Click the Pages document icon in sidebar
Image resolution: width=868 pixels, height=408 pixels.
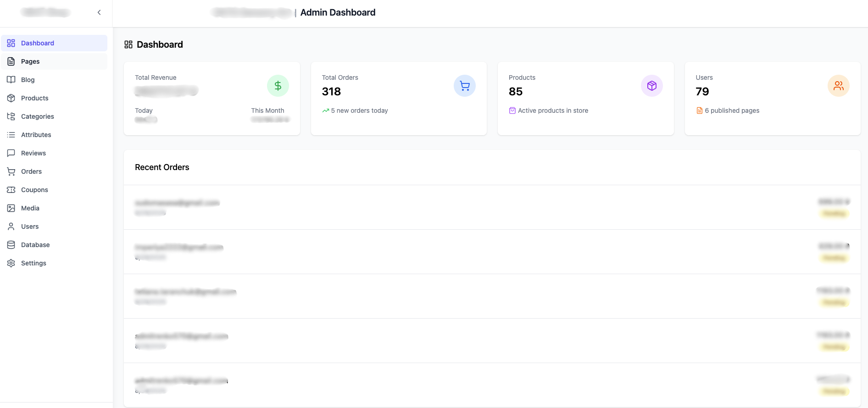pyautogui.click(x=11, y=61)
